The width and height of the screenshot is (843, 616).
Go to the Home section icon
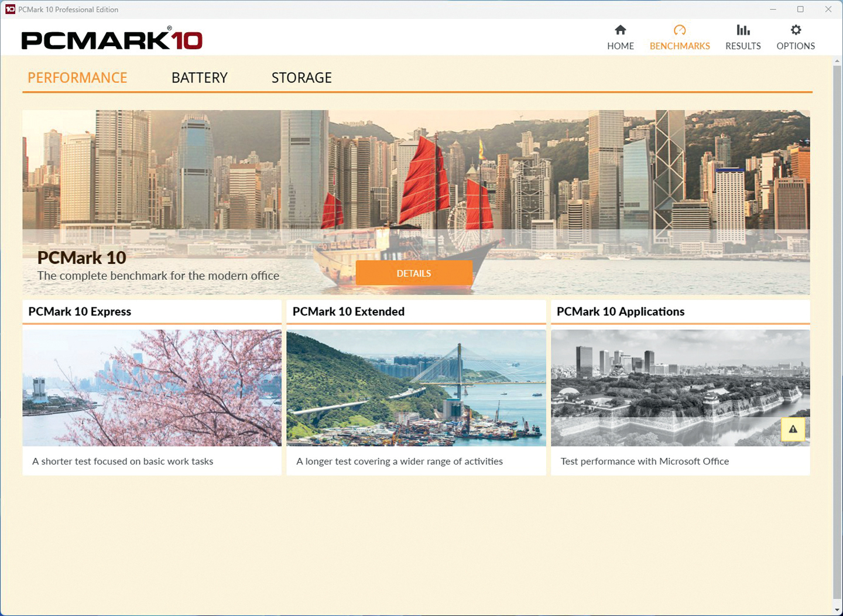click(x=621, y=30)
